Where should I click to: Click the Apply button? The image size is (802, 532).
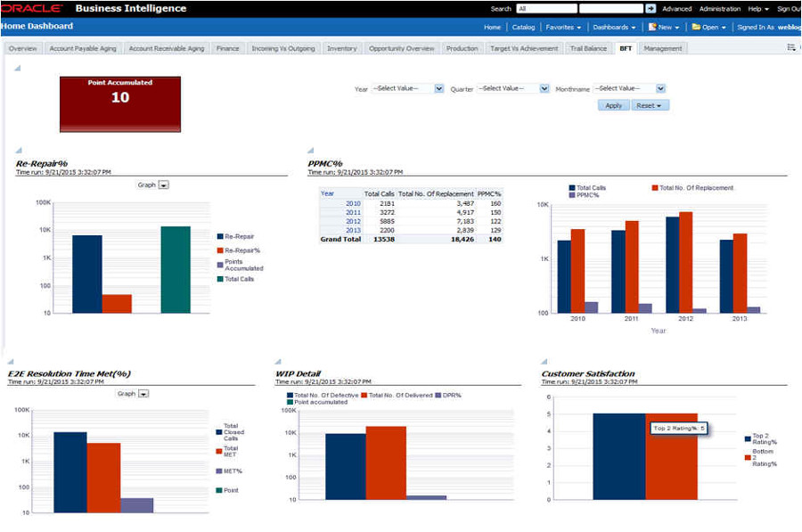[x=615, y=104]
